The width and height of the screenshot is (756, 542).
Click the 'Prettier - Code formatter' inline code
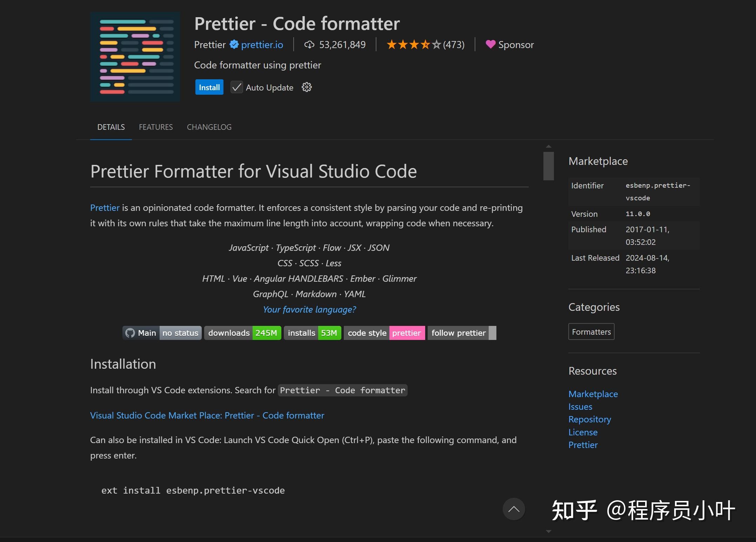click(342, 390)
